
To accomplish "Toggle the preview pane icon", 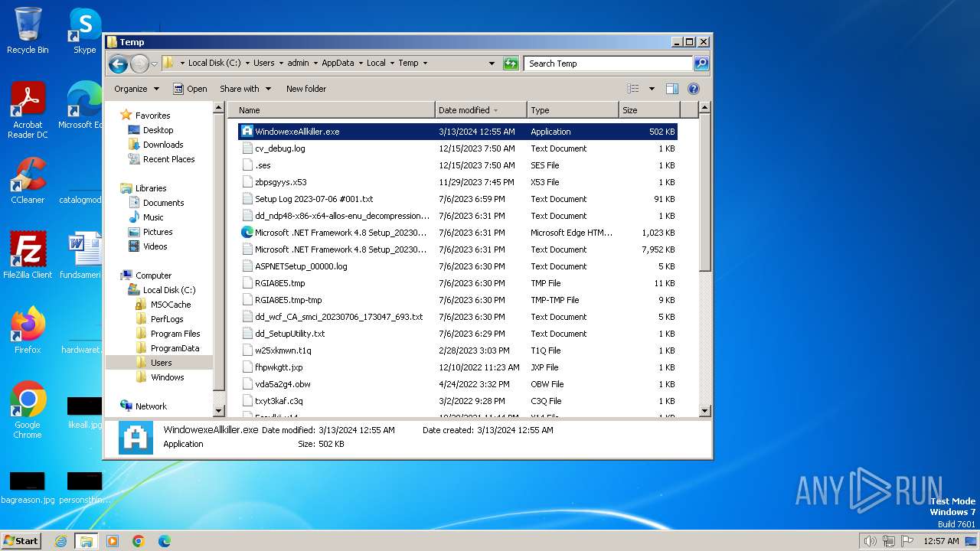I will point(672,89).
